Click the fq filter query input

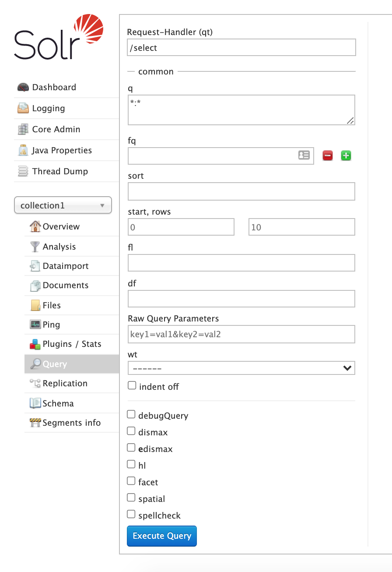click(221, 155)
